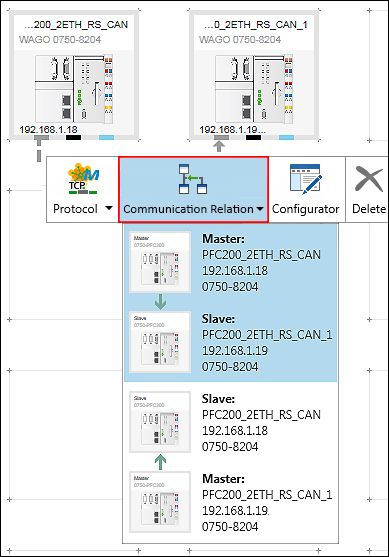Click the Modbus TCP Protocol icon
This screenshot has width=389, height=557.
tap(83, 179)
